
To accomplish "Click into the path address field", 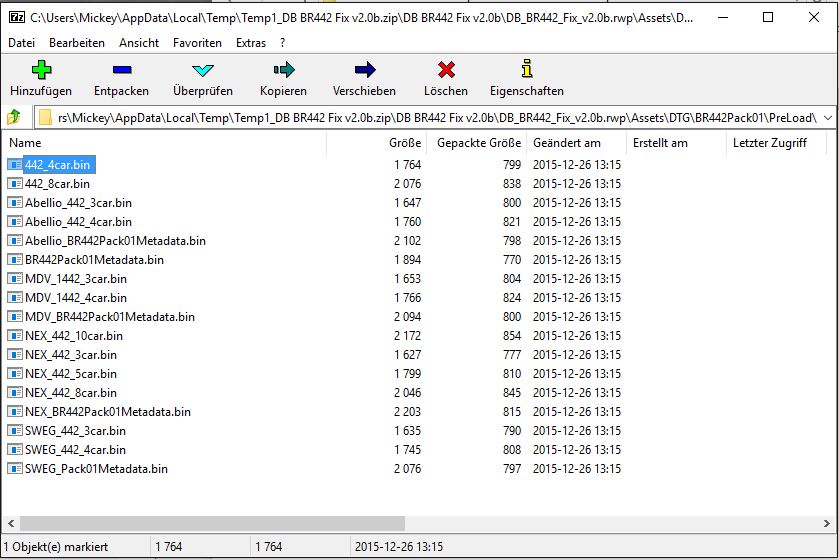I will (x=436, y=117).
